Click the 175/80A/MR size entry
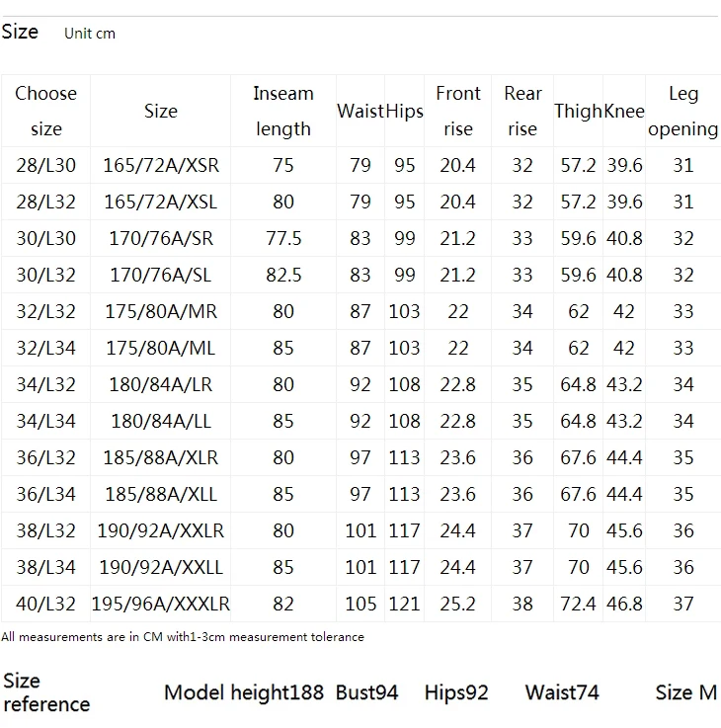Screen dimensions: 721x728 161,311
